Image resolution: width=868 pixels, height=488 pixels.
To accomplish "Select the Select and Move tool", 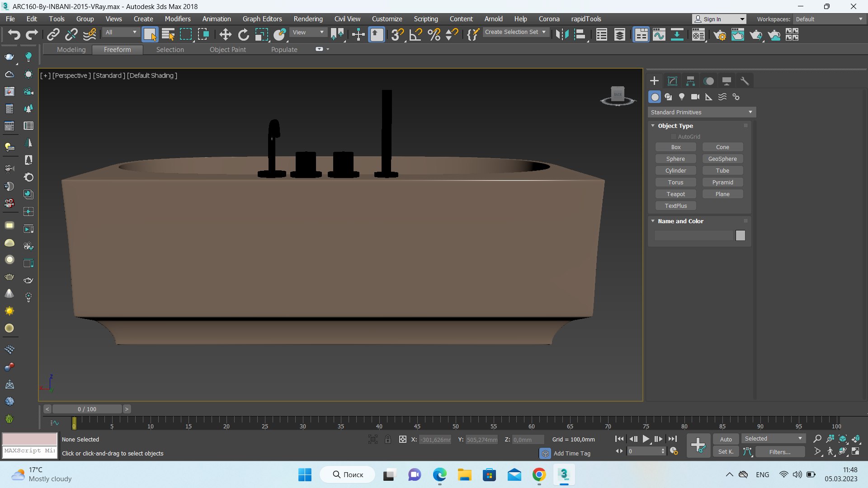I will coord(225,35).
